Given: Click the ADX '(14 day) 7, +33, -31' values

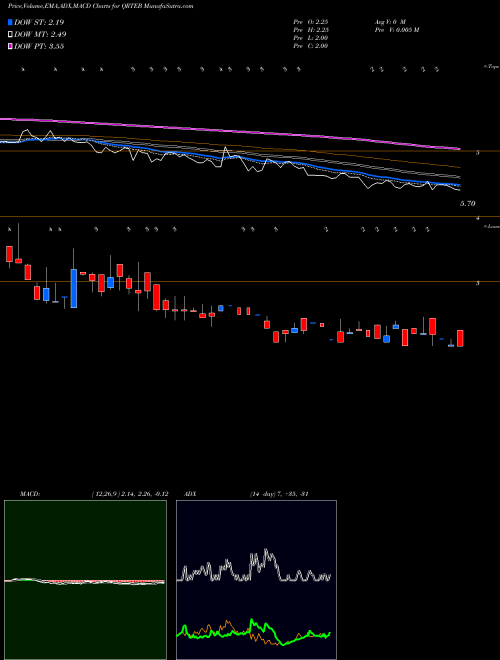Looking at the screenshot, I should pyautogui.click(x=279, y=494).
